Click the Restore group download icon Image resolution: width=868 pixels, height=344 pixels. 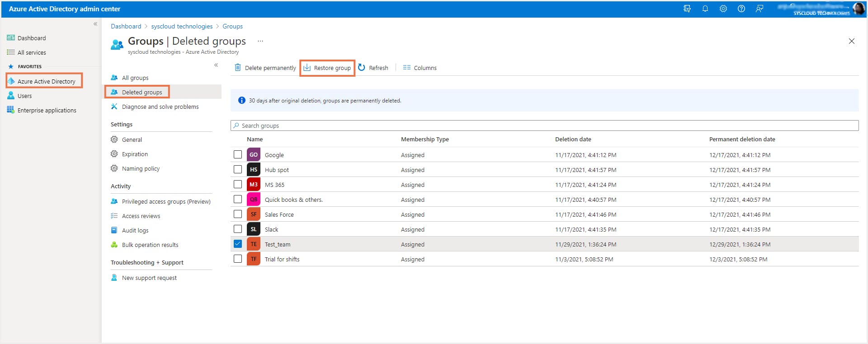[307, 68]
